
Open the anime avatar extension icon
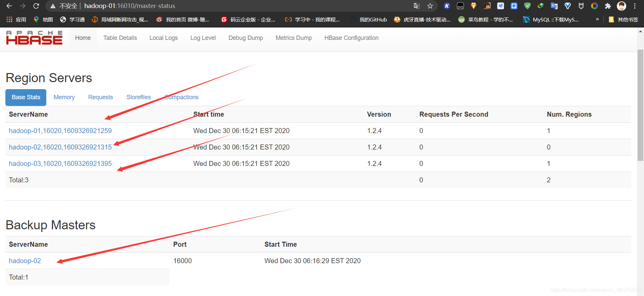(x=487, y=6)
